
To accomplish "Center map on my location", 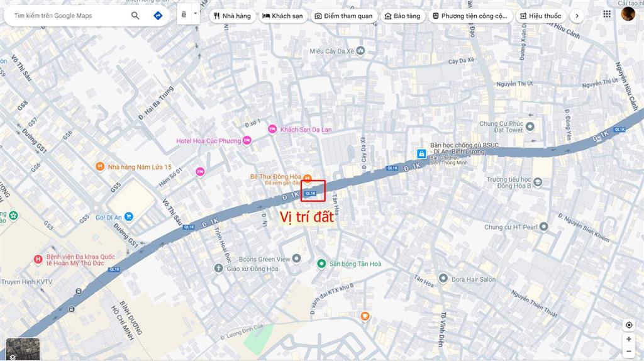I will pyautogui.click(x=629, y=325).
